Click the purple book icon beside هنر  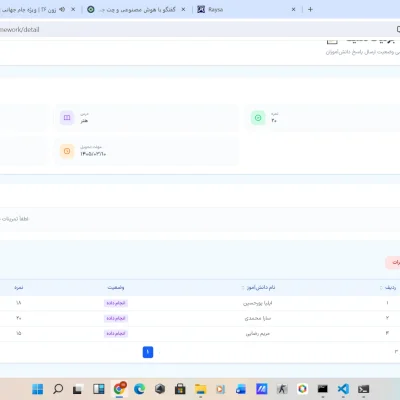pos(67,118)
